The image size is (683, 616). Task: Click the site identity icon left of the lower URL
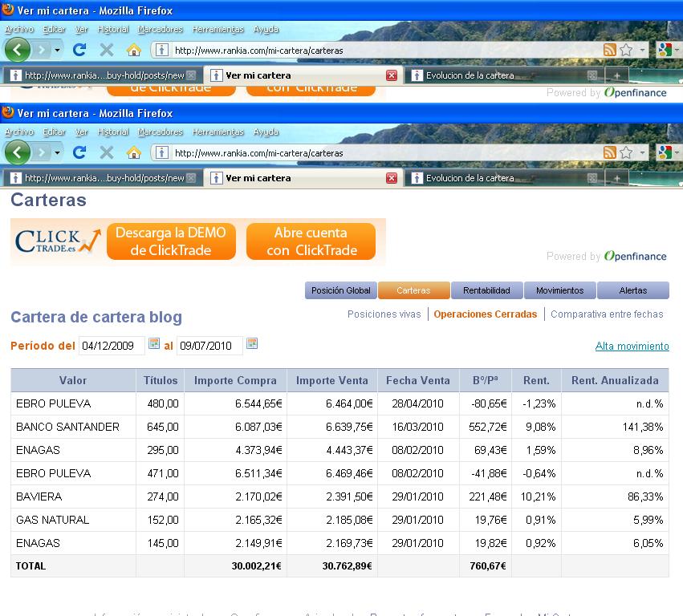point(161,153)
